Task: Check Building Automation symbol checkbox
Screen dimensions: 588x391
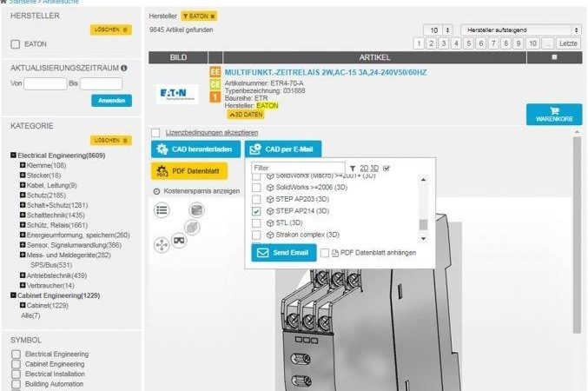Action: pyautogui.click(x=16, y=384)
